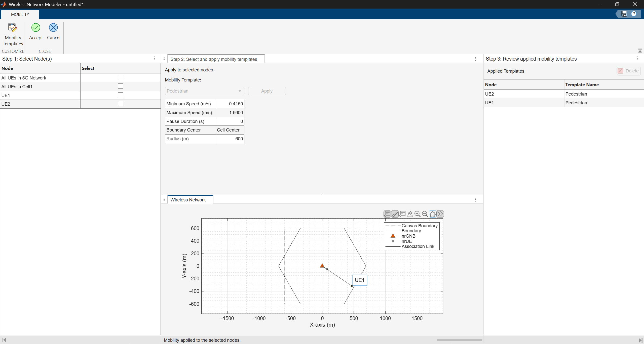The height and width of the screenshot is (344, 644).
Task: Click the save icon in the top-right
Action: point(624,14)
